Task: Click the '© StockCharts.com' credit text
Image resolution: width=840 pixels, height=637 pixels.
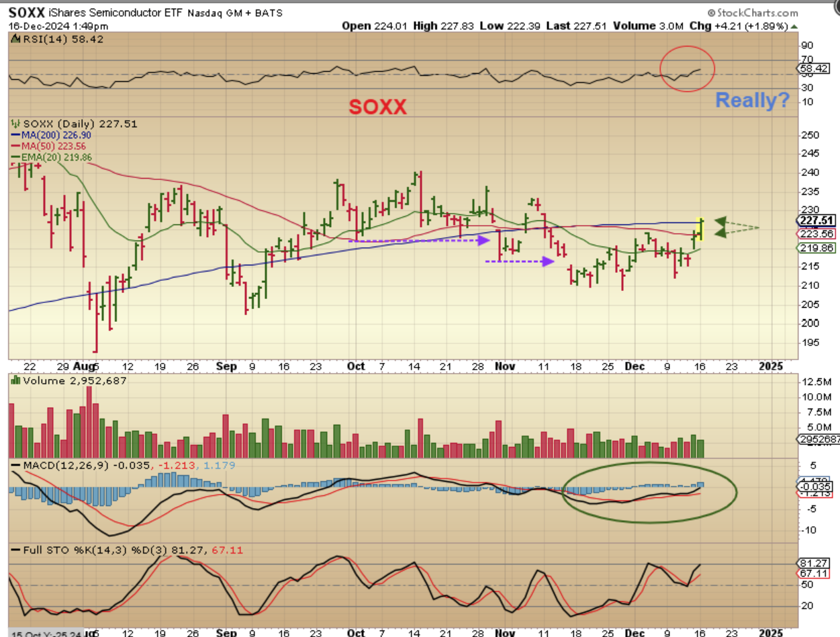Action: coord(752,13)
